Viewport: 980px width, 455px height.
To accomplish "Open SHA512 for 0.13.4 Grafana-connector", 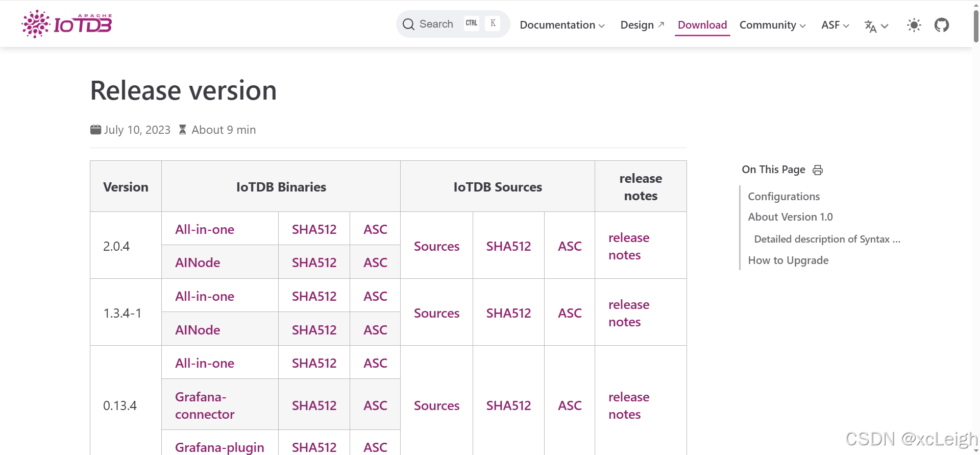I will [x=314, y=405].
